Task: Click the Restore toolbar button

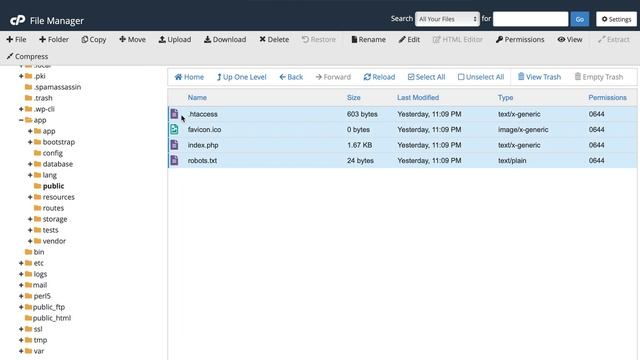Action: point(319,40)
